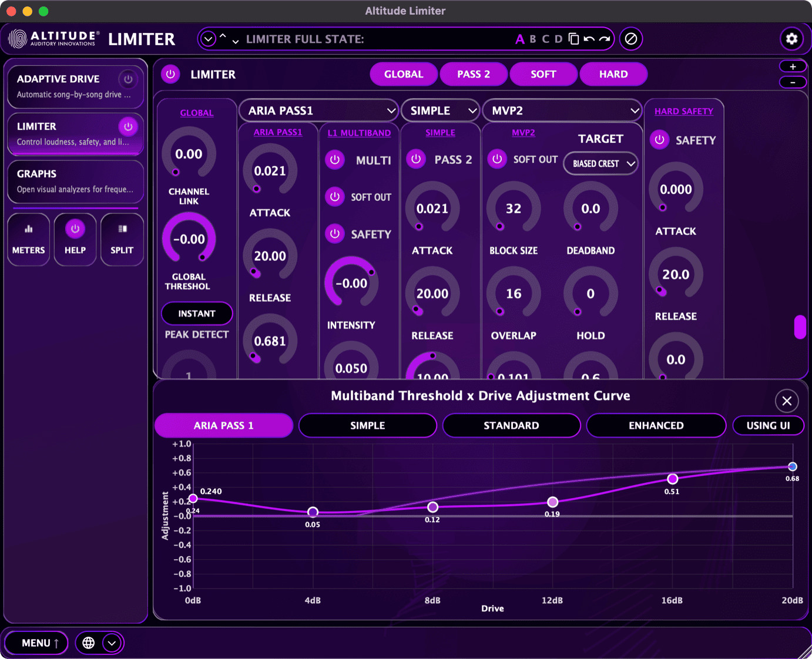Toggle L1 Multiband SOFT OUT power
The width and height of the screenshot is (812, 659).
335,197
